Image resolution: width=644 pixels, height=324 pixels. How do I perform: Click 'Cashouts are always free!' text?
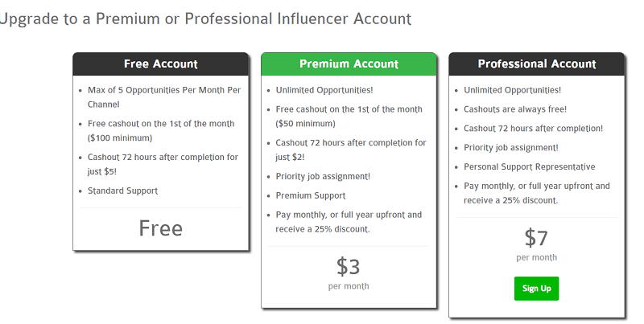(515, 109)
